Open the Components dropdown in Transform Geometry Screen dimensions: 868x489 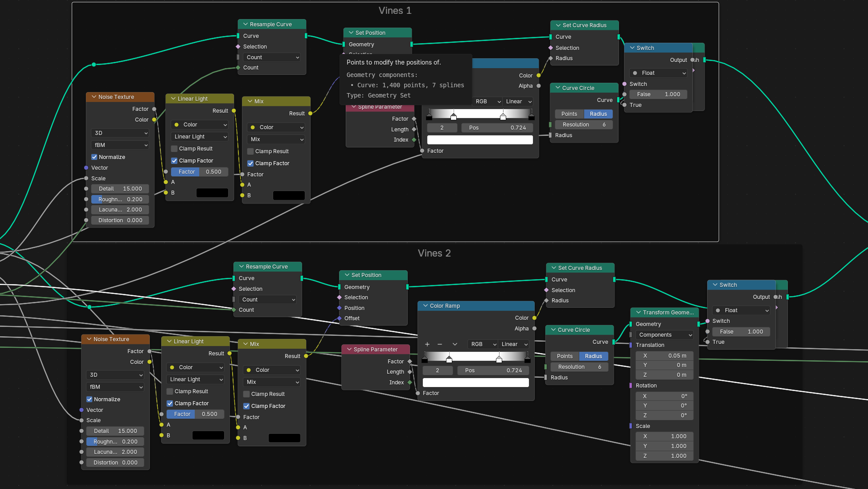pyautogui.click(x=665, y=335)
